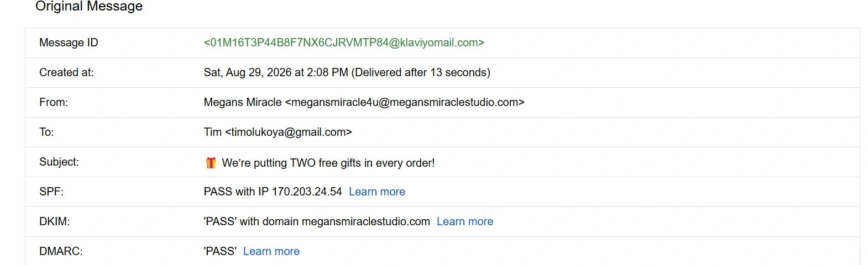868x265 pixels.
Task: Select the Message ID row label
Action: click(x=69, y=43)
